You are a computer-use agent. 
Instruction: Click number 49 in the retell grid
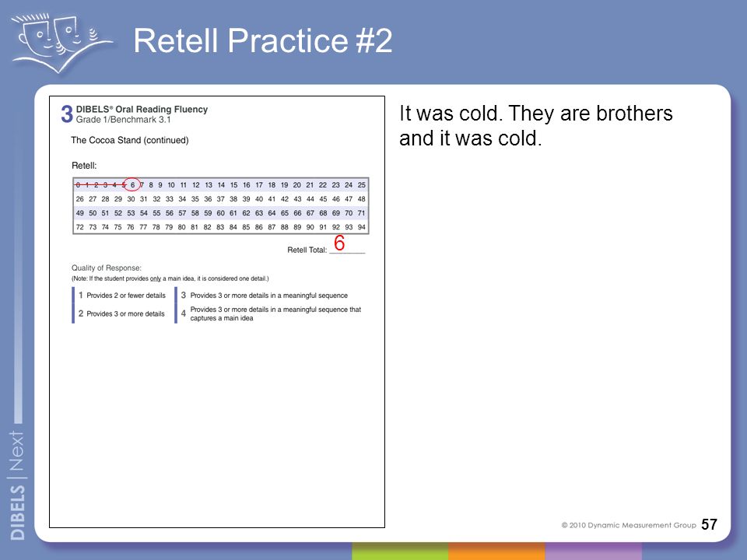pos(79,213)
